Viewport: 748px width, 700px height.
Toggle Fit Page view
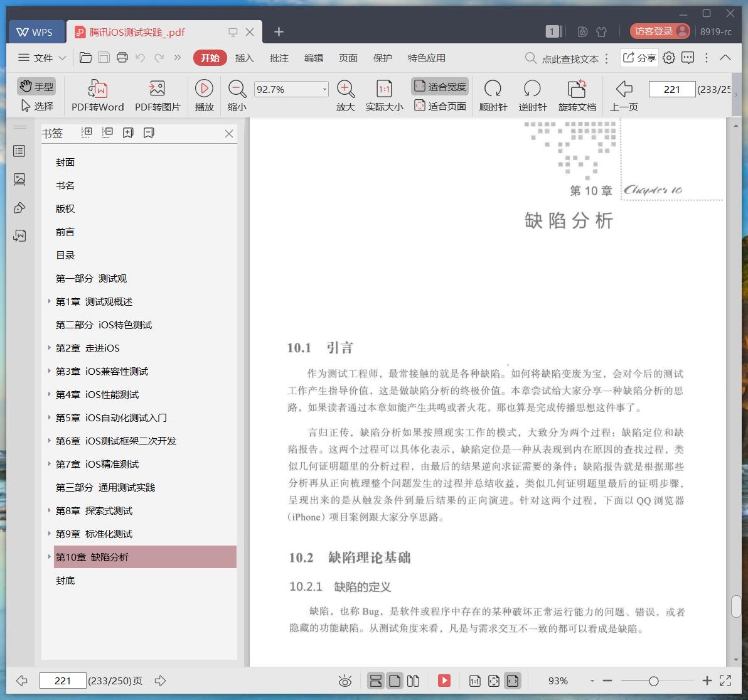[440, 106]
